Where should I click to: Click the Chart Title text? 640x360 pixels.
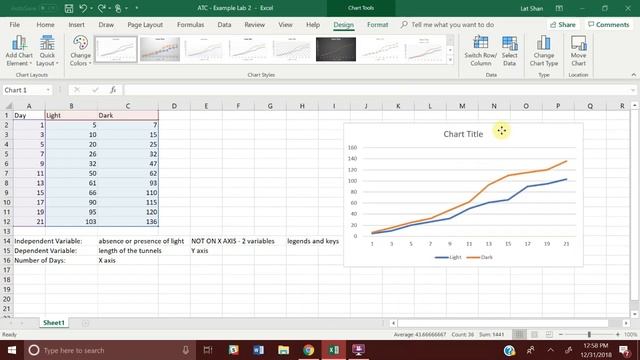point(463,134)
